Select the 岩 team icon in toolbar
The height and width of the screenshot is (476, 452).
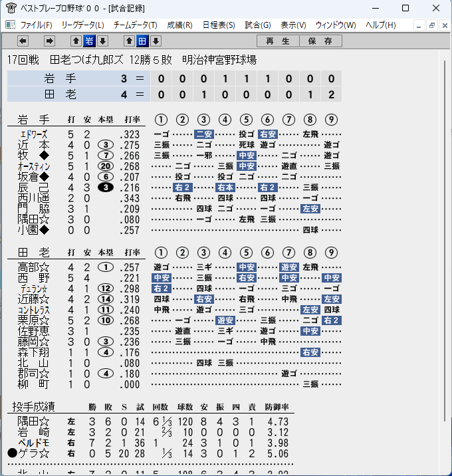[89, 41]
